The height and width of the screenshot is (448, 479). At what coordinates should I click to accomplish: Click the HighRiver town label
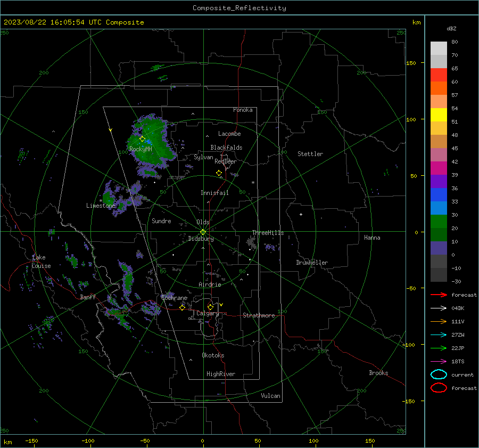click(221, 374)
